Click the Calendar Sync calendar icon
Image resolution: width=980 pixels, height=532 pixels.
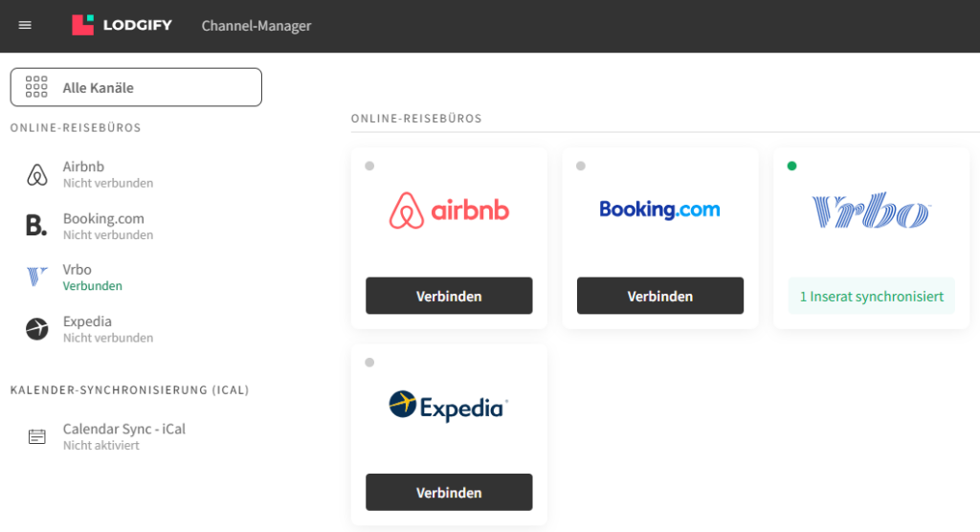[37, 436]
